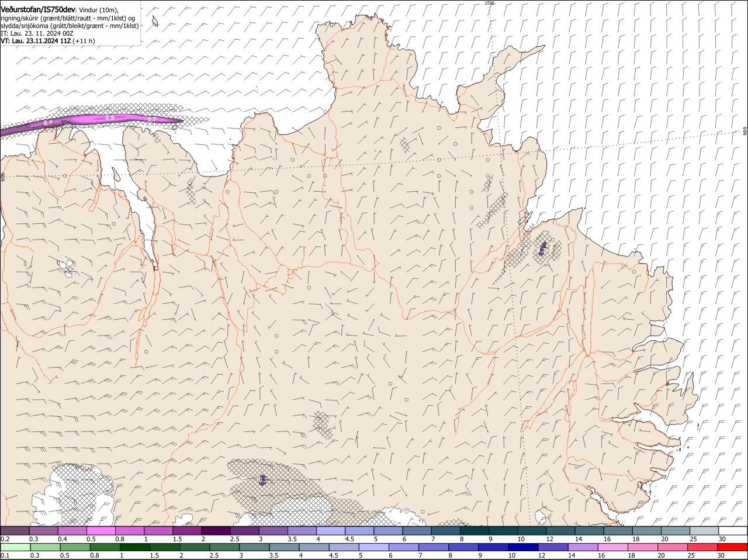
Task: Top legend row: swatch between 1.5 and 2
Action: point(187,530)
